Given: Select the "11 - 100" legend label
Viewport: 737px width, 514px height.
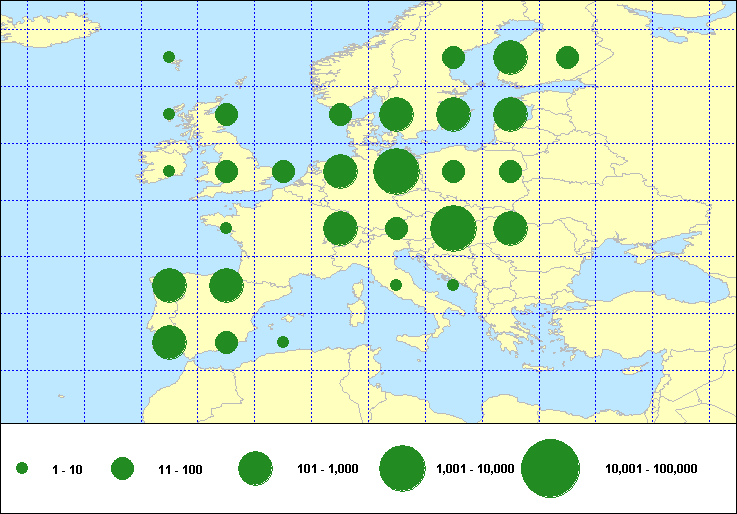Looking at the screenshot, I should click(x=180, y=469).
